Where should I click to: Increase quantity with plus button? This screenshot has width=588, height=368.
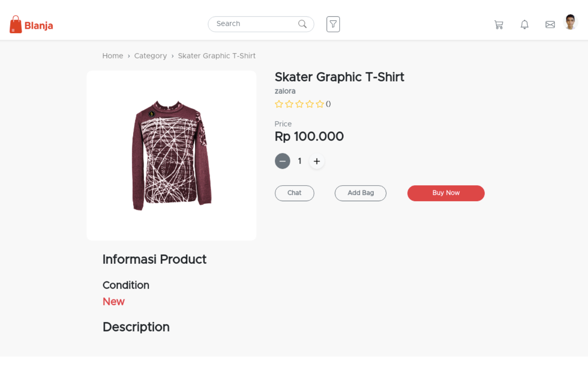(x=317, y=161)
